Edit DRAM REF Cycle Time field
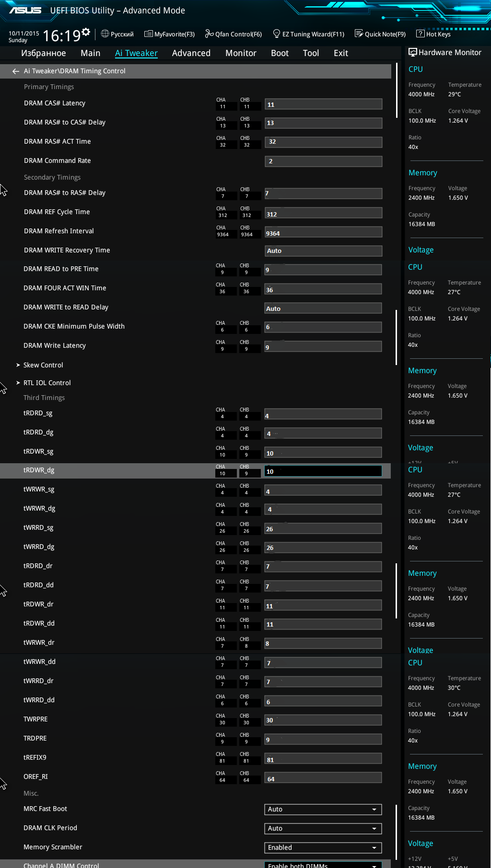This screenshot has width=491, height=868. click(324, 213)
